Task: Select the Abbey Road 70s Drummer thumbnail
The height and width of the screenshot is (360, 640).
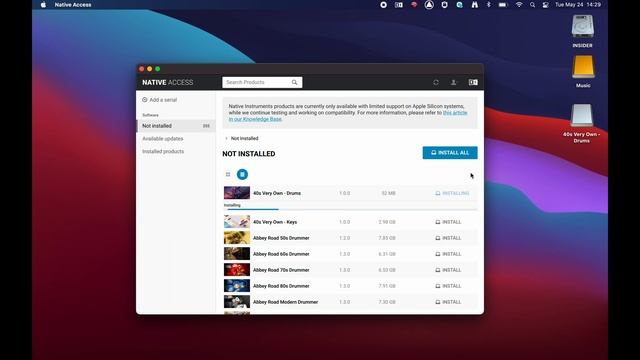Action: 237,269
